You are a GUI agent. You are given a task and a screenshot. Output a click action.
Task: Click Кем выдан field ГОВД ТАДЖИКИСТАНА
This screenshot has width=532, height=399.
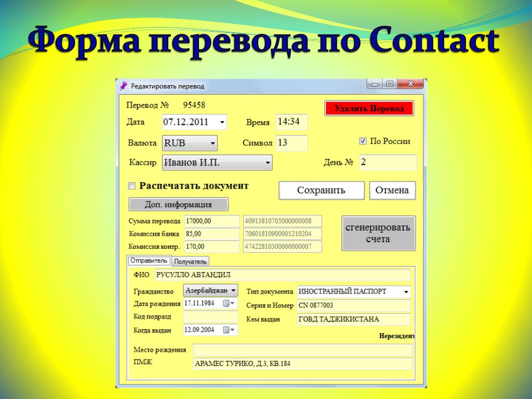coord(353,320)
